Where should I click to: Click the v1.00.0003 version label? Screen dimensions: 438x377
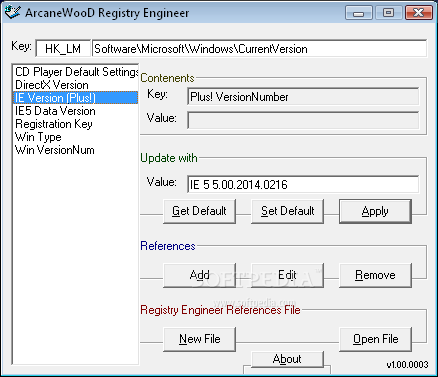407,364
